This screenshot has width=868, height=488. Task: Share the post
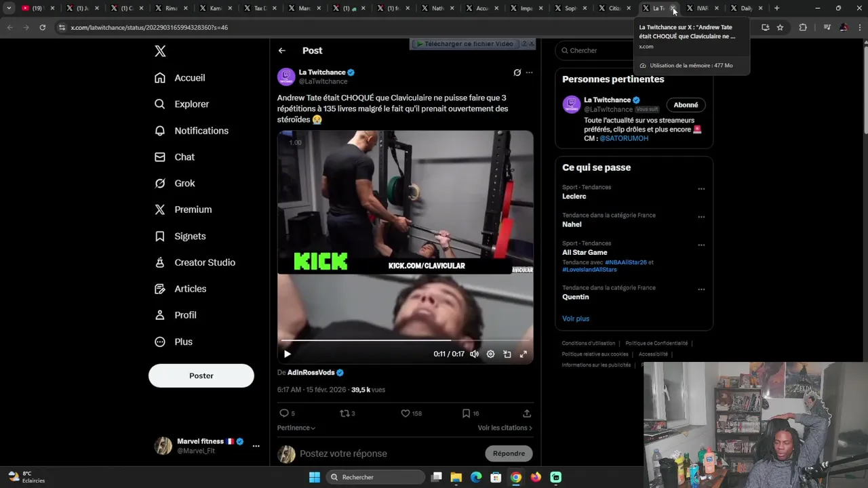coord(527,413)
